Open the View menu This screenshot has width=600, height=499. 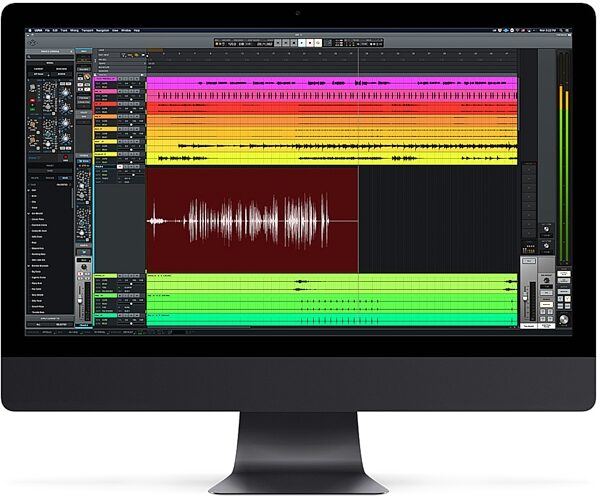(115, 30)
